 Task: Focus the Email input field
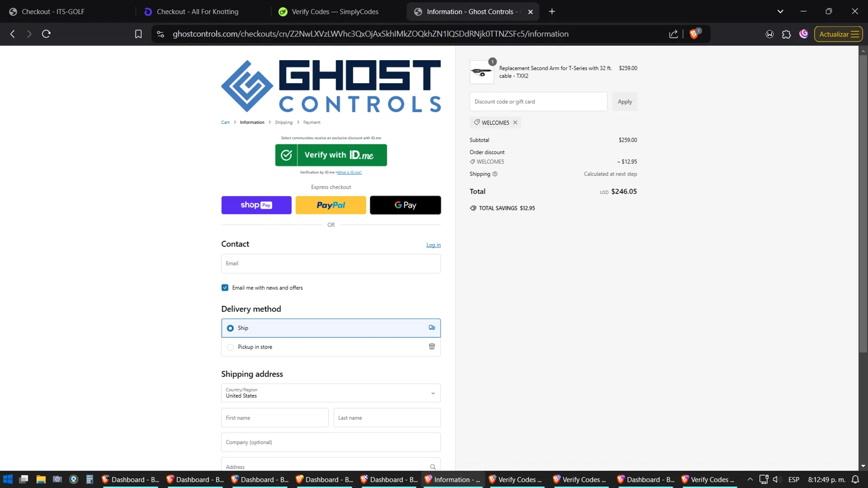coord(331,264)
